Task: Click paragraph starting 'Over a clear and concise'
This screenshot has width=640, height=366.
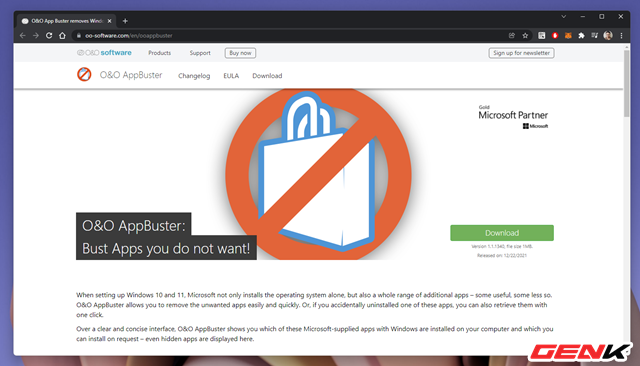Action: point(314,334)
